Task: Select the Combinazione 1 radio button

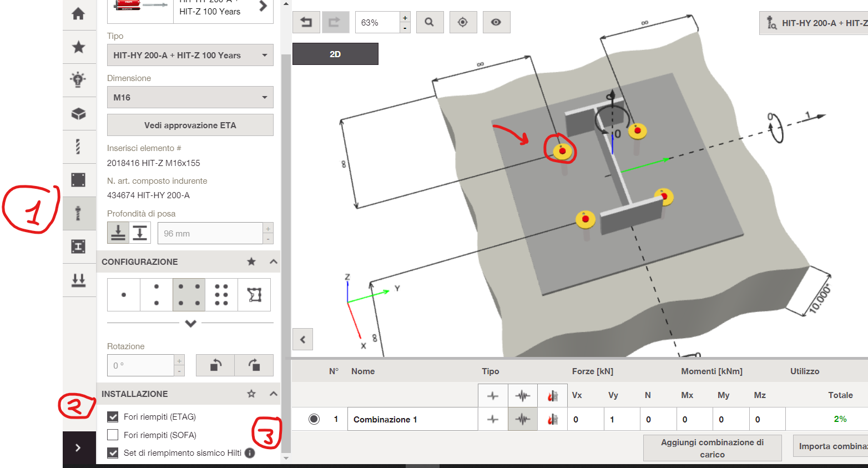Action: [x=314, y=419]
